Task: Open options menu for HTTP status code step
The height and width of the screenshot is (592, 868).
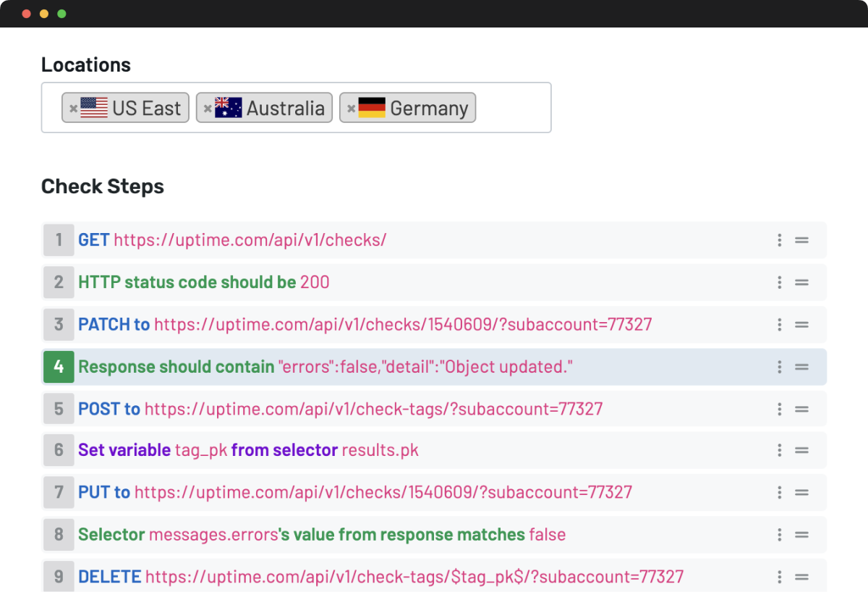Action: click(779, 282)
